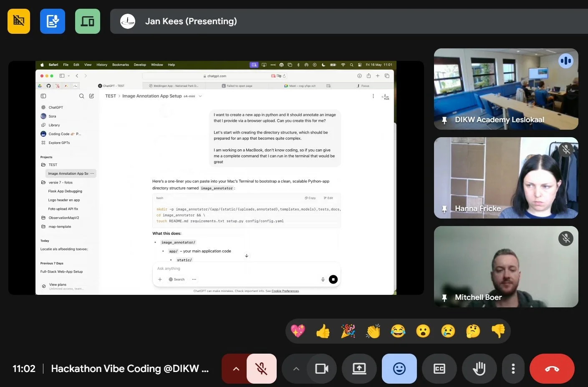Send the laughing face reaction
Viewport: 588px width, 387px height.
(x=398, y=331)
